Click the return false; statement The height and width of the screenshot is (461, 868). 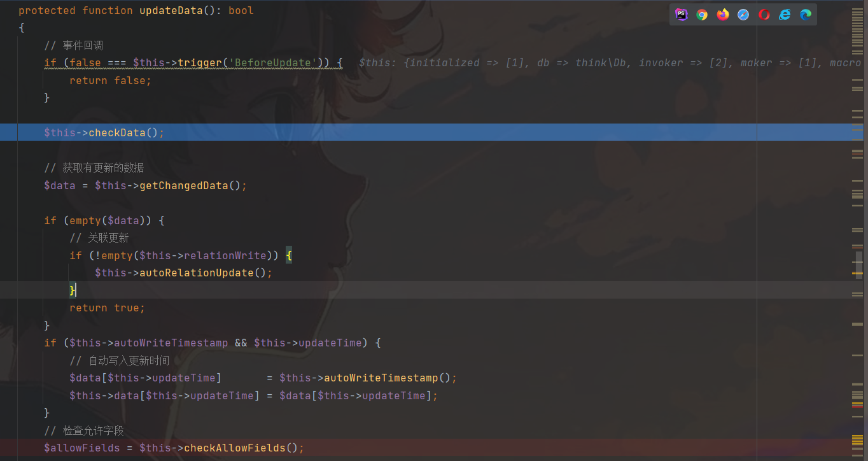point(111,80)
